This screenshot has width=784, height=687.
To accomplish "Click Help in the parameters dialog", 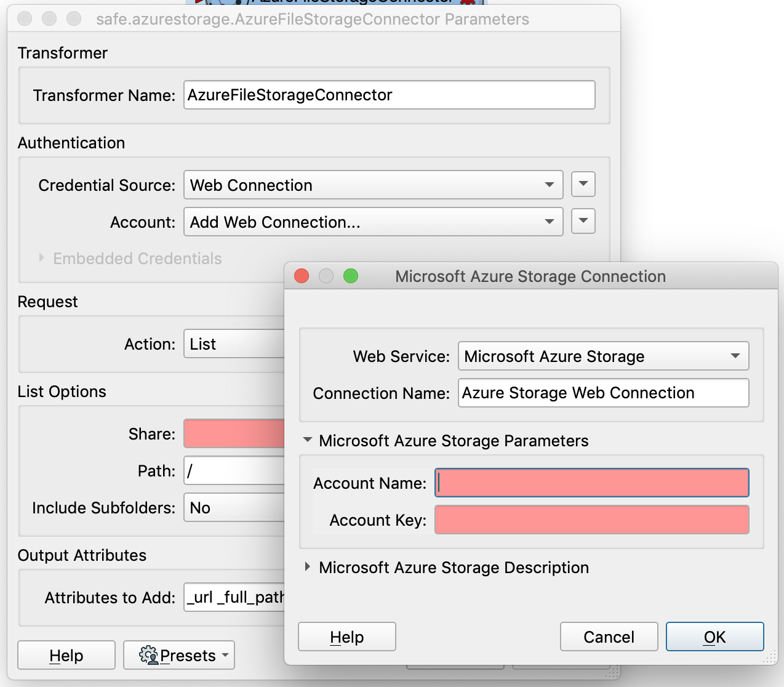I will coord(66,655).
